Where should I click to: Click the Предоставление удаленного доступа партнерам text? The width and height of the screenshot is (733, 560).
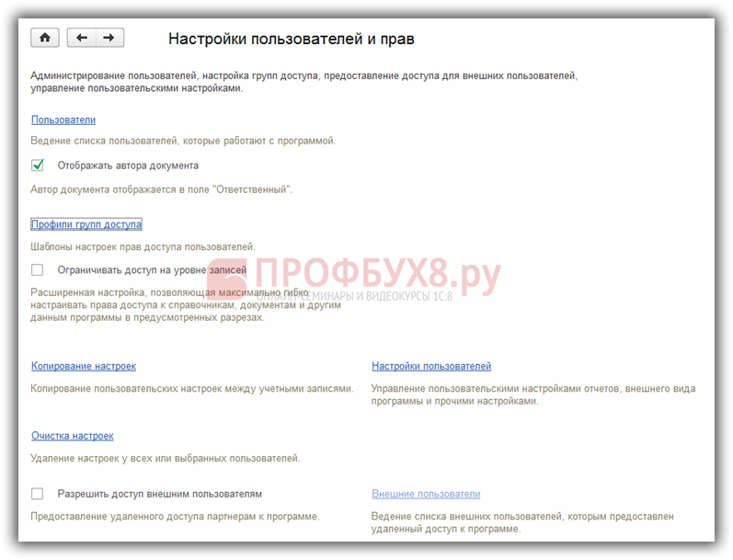tap(176, 516)
